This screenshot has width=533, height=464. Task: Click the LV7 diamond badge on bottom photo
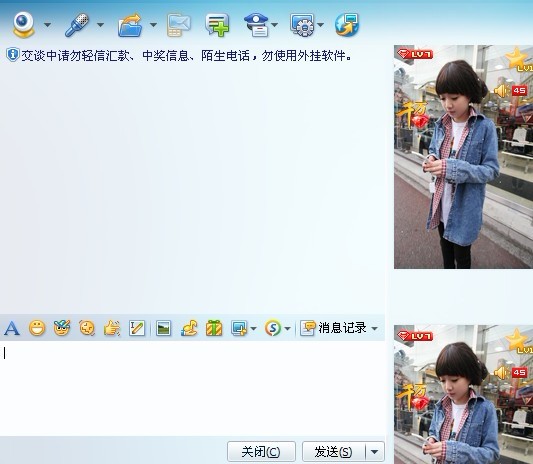click(415, 336)
